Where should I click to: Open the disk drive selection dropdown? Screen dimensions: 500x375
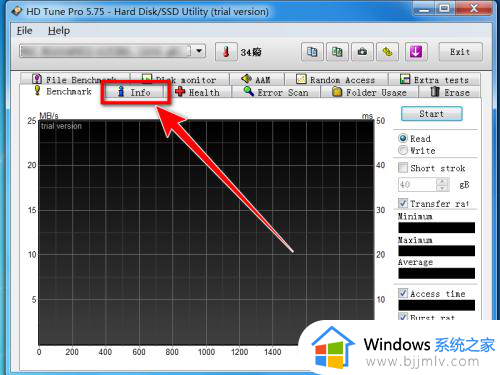pos(199,51)
